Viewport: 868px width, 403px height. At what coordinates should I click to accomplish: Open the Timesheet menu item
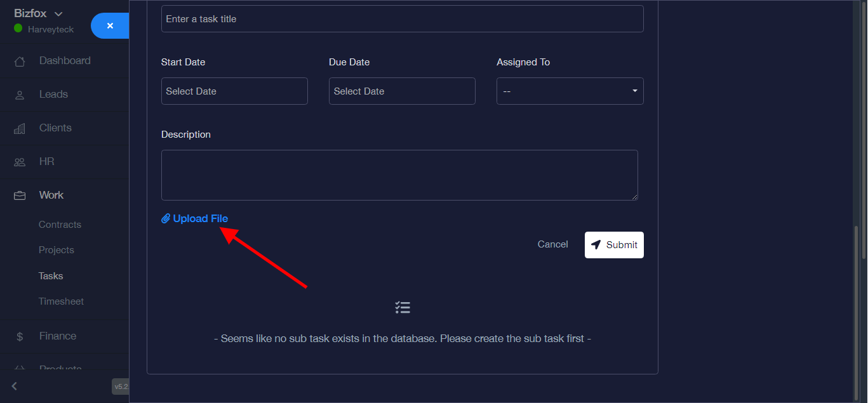click(61, 301)
